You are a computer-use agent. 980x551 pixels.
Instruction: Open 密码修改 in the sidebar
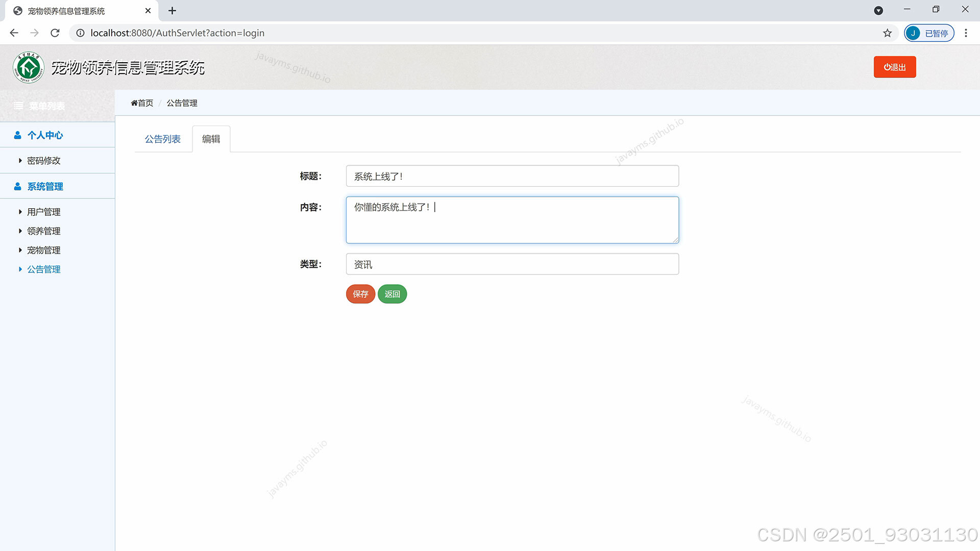44,161
